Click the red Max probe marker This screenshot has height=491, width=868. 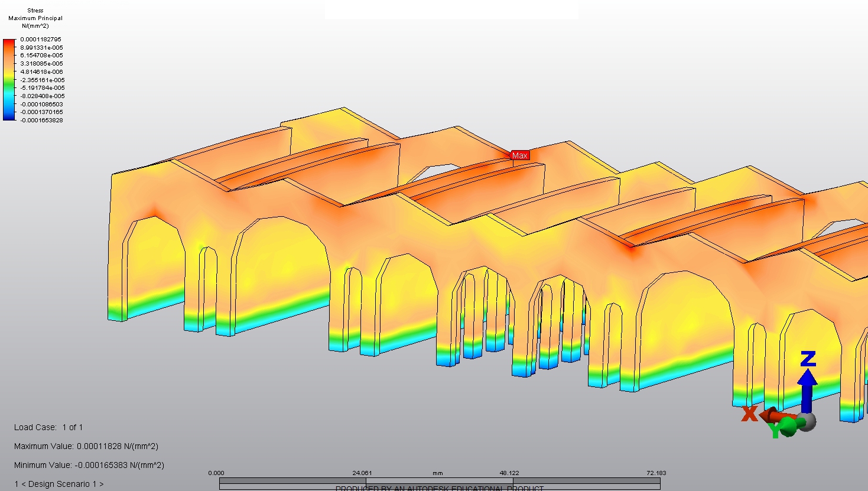(x=520, y=155)
